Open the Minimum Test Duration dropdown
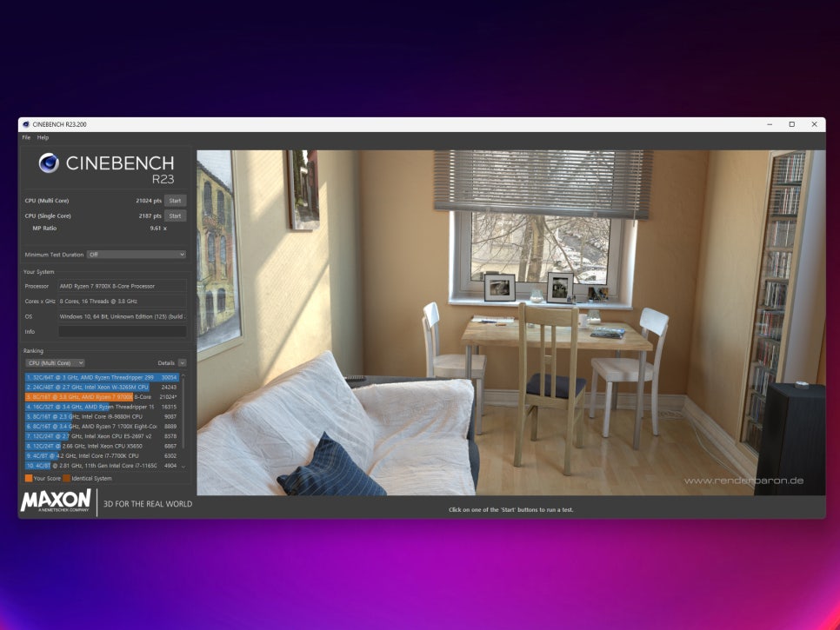The image size is (840, 630). pos(137,255)
